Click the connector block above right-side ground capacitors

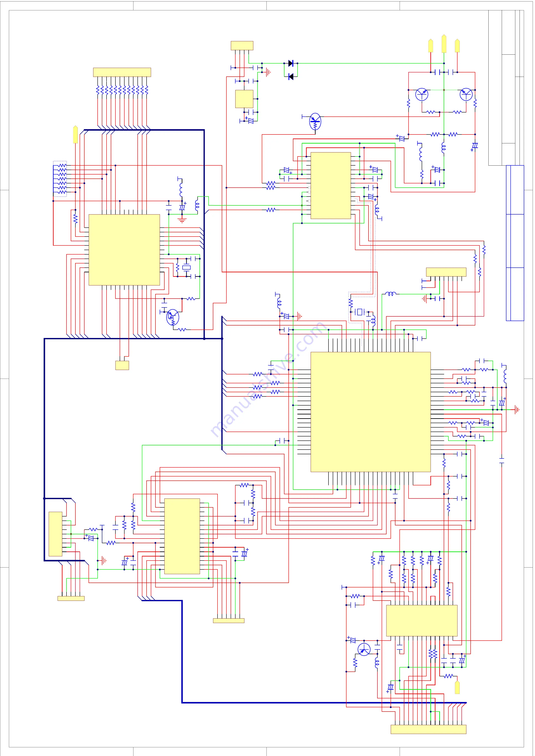446,272
